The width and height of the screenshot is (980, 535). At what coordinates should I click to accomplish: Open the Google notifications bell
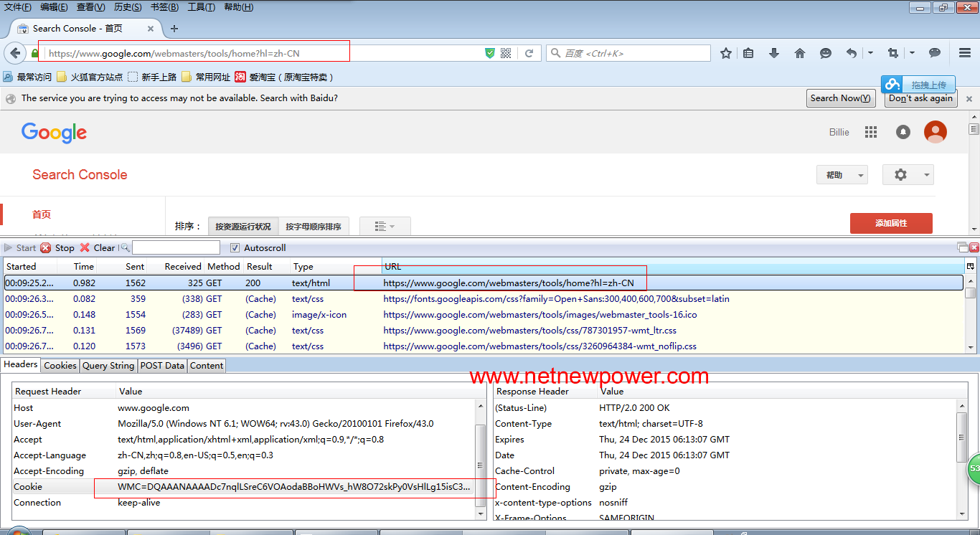[903, 132]
